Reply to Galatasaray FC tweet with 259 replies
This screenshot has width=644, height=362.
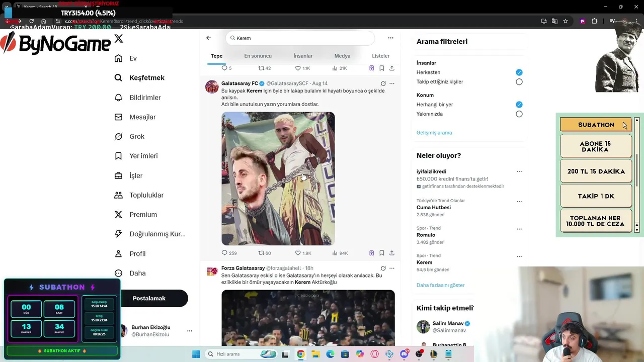click(x=229, y=253)
